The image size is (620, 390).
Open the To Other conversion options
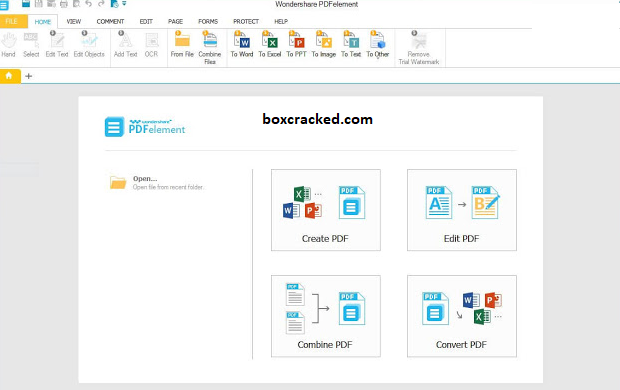378,44
